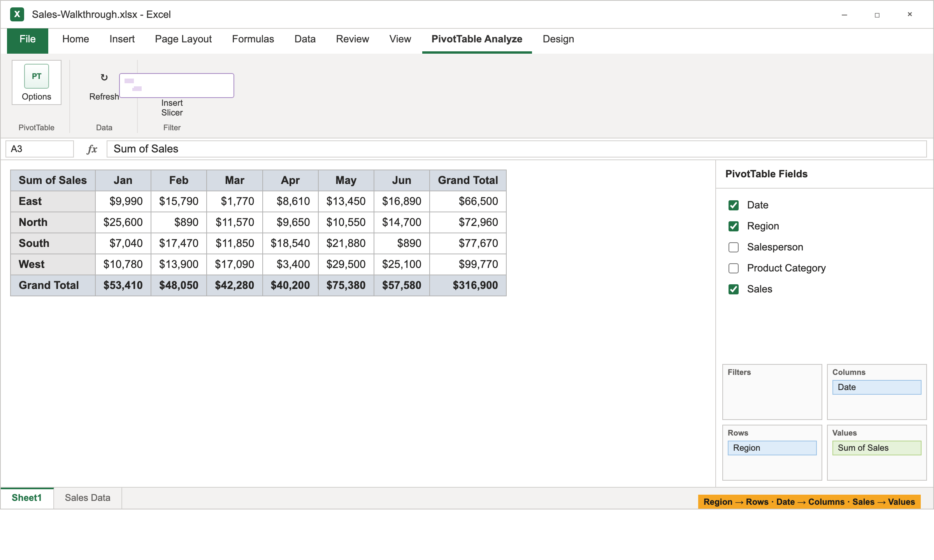The height and width of the screenshot is (560, 934).
Task: Click the Jun column header
Action: [402, 180]
